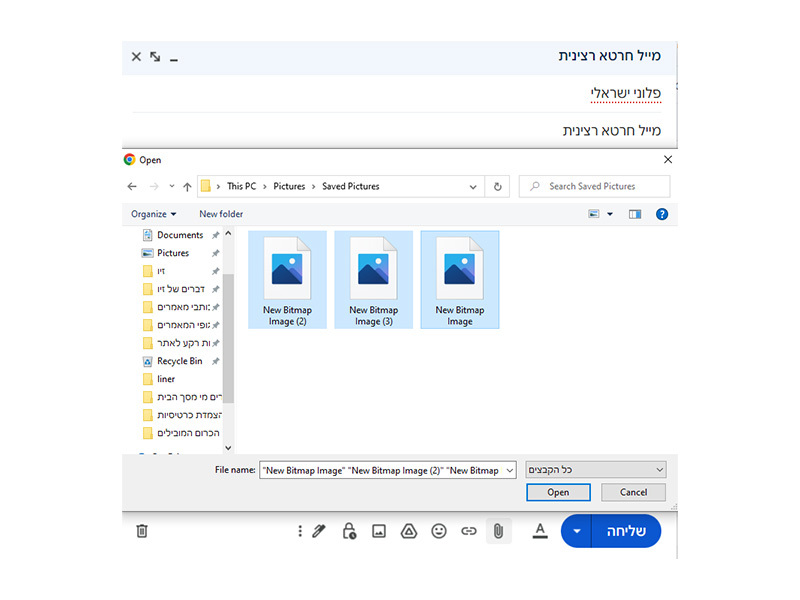Click the formatting options A icon

click(x=540, y=531)
